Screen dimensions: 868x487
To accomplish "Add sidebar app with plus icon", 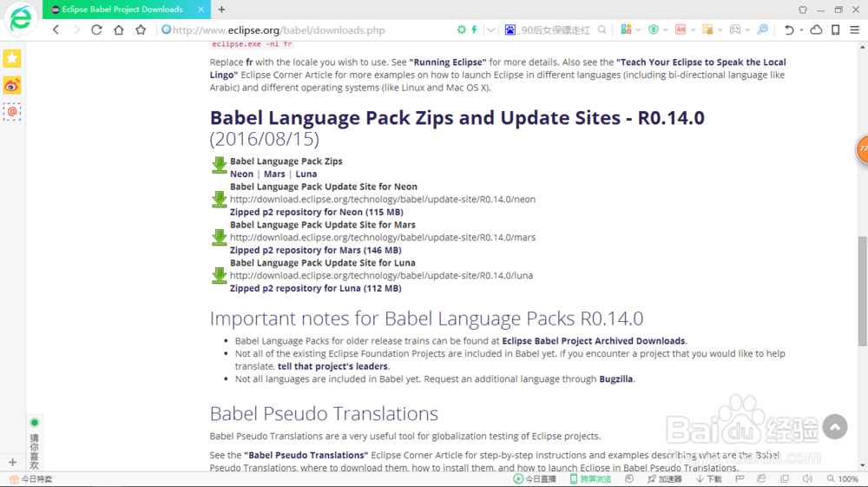I will 12,462.
